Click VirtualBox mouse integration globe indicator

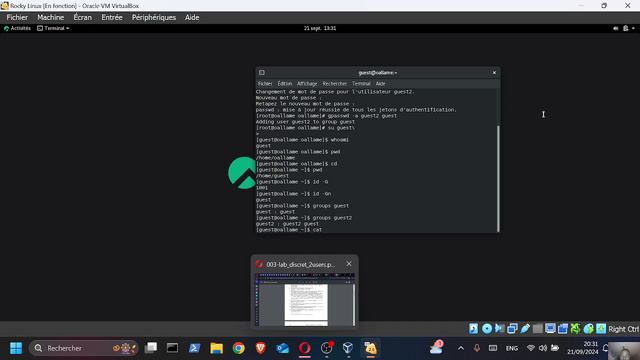[x=588, y=329]
